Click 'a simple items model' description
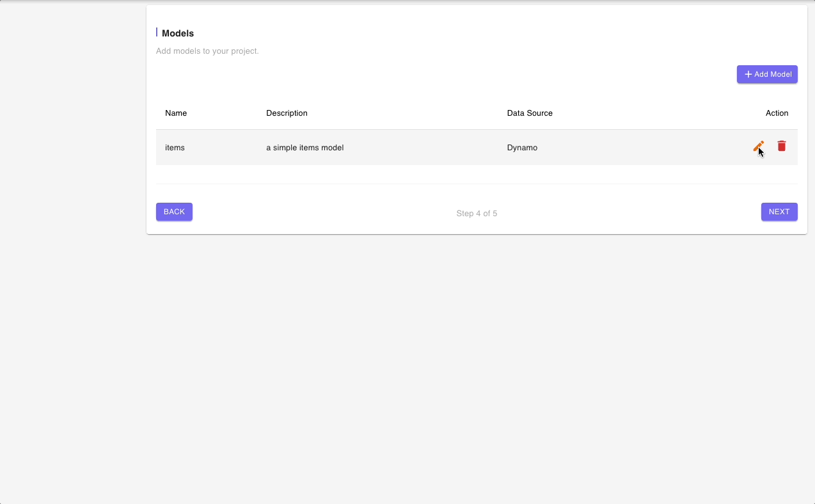The width and height of the screenshot is (815, 504). pos(305,148)
